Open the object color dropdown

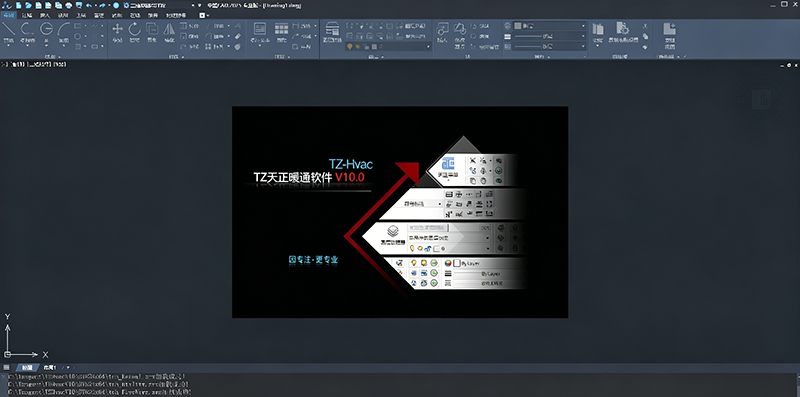tap(583, 26)
